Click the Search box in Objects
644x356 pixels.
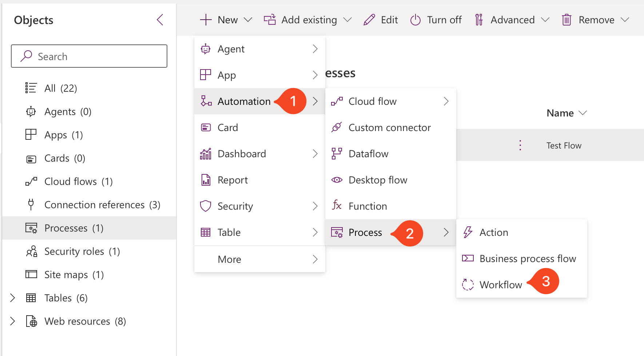click(89, 56)
